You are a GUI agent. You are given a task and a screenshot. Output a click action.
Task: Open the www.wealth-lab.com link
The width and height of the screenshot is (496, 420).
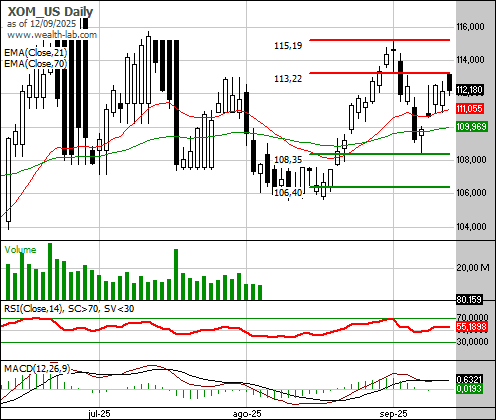tap(52, 35)
